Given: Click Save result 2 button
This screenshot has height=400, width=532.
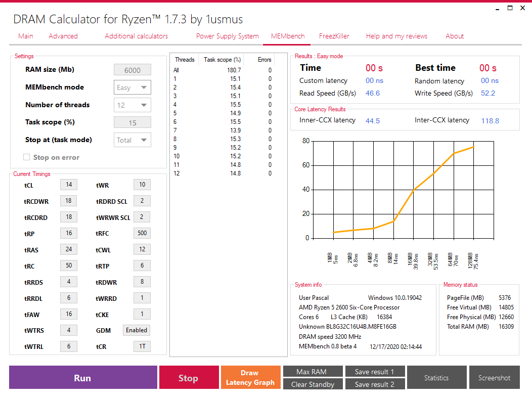Looking at the screenshot, I should coord(375,384).
